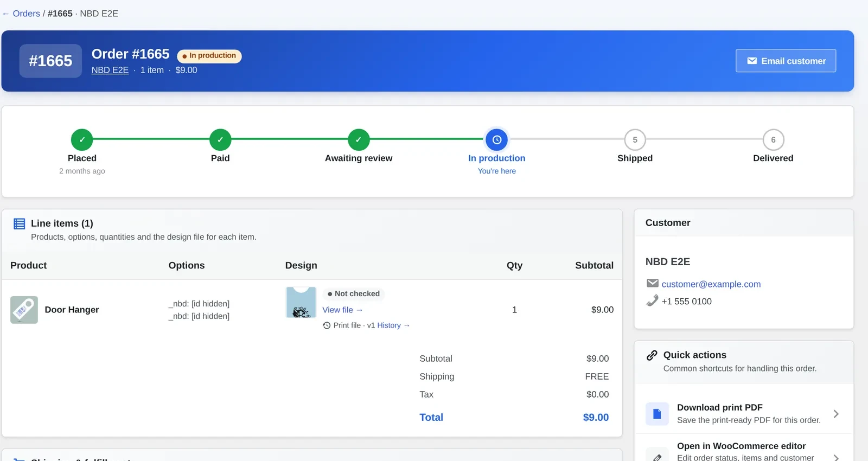Image resolution: width=868 pixels, height=461 pixels.
Task: Open the View file link
Action: pos(342,310)
